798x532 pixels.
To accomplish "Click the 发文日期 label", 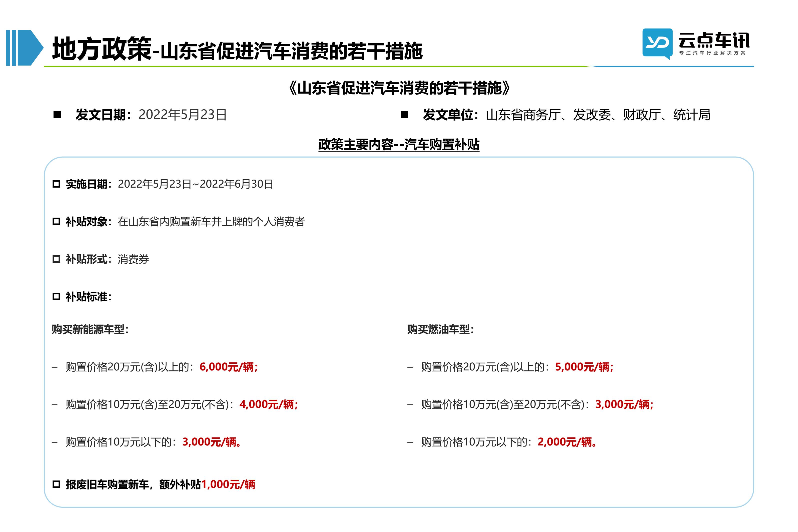I will click(x=104, y=115).
